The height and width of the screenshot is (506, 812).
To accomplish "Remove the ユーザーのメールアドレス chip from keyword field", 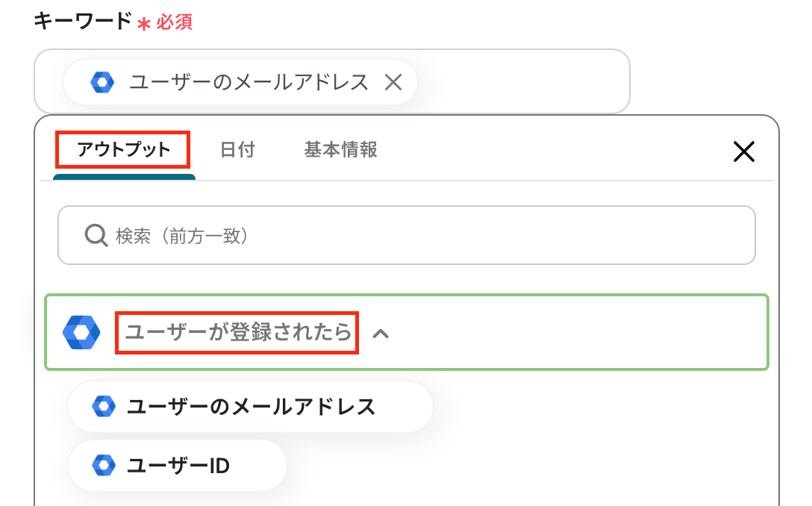I will tap(393, 82).
